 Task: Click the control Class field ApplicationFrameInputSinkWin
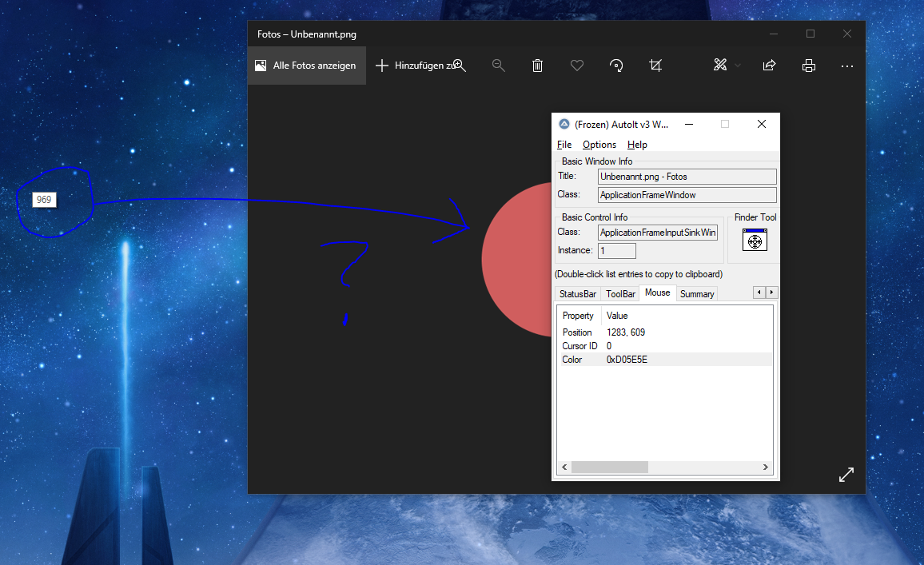658,233
